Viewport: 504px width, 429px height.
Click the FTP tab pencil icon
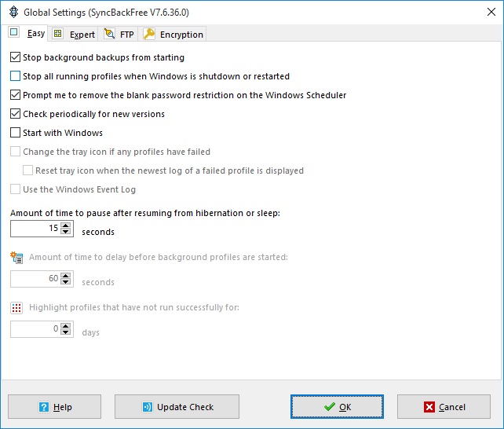pos(110,34)
